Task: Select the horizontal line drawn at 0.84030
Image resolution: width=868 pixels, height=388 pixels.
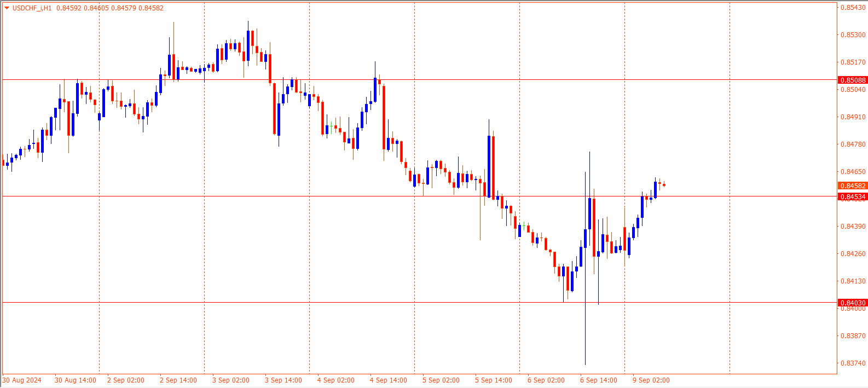Action: (x=420, y=302)
